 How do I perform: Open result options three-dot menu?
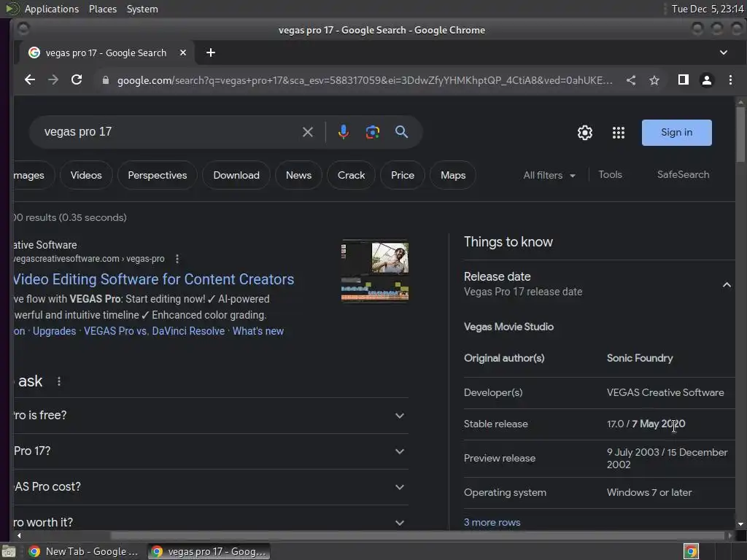[x=177, y=259]
